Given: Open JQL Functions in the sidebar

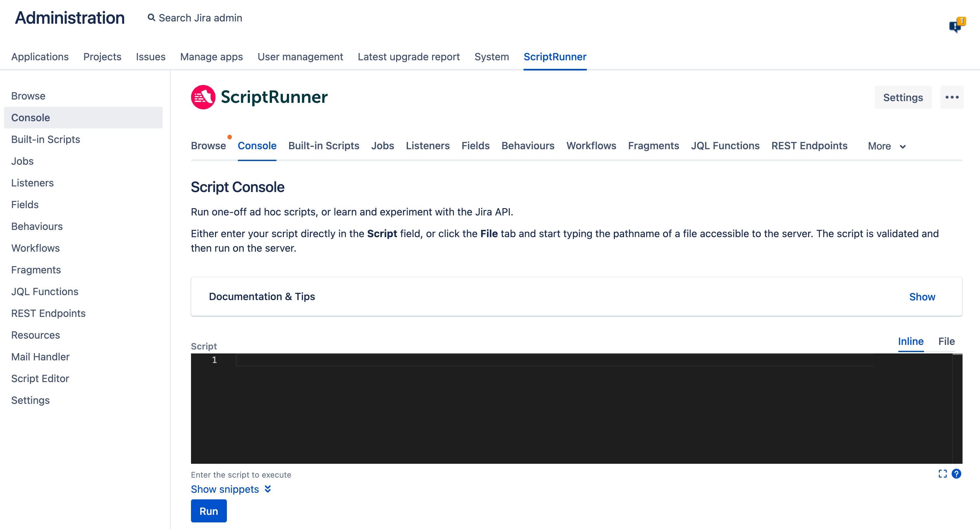Looking at the screenshot, I should [83, 291].
